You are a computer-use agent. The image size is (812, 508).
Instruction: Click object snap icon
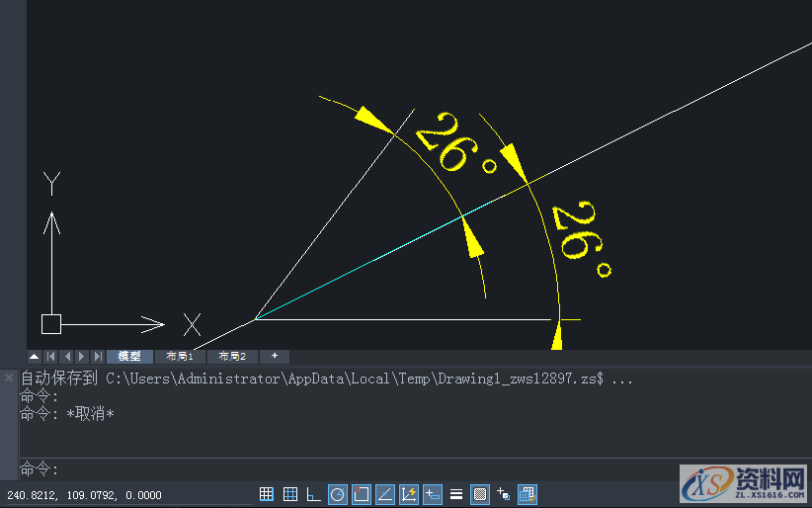coord(362,494)
